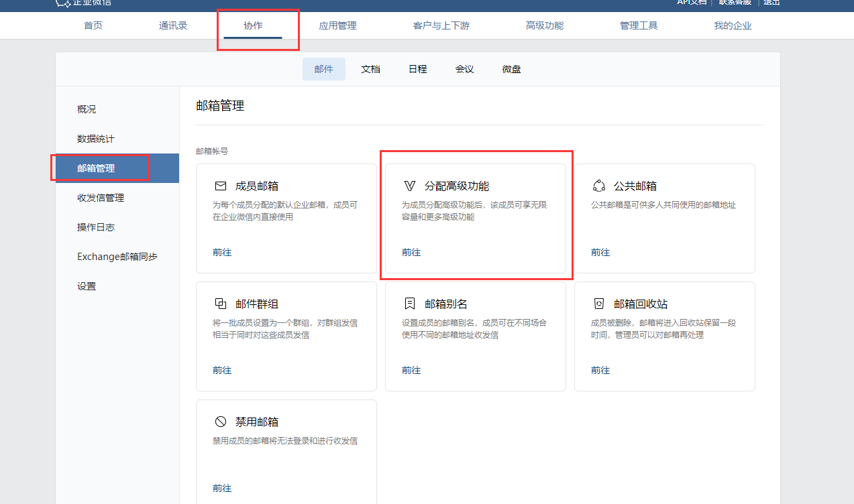Screen dimensions: 854x504
Task: Open the 应用管理 navigation tab
Action: coord(337,25)
